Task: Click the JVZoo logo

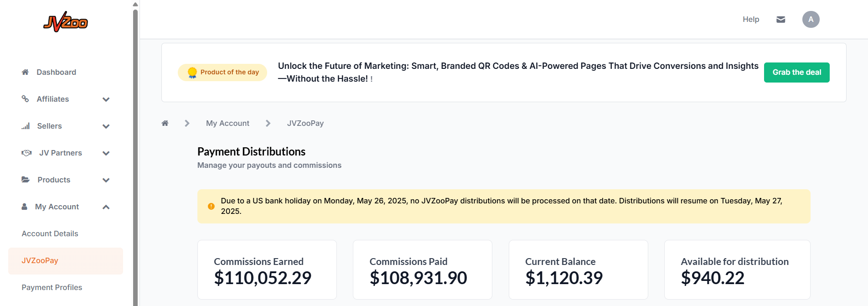Action: [x=66, y=21]
